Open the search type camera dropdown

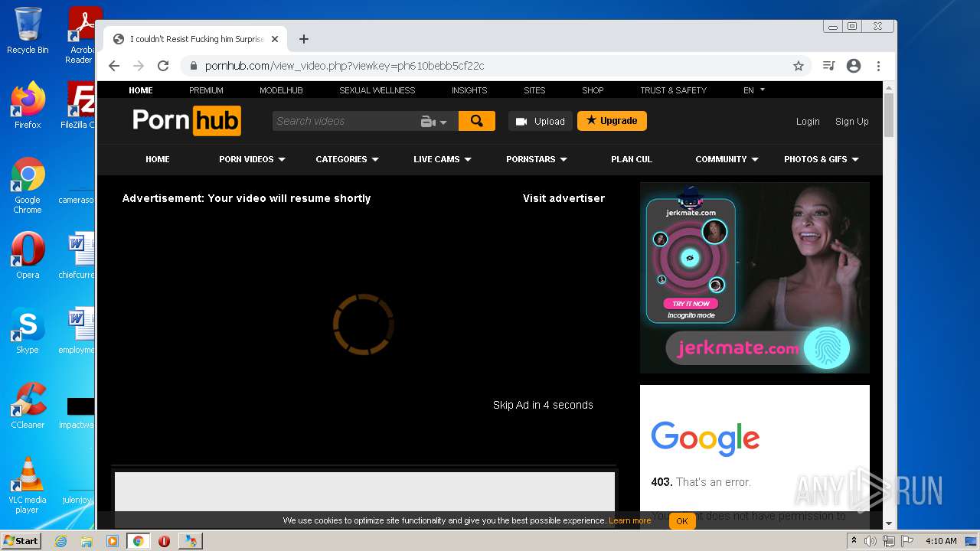433,121
